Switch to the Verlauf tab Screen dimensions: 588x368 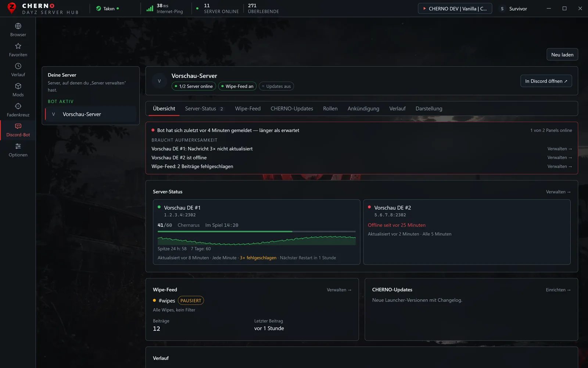[x=397, y=109]
